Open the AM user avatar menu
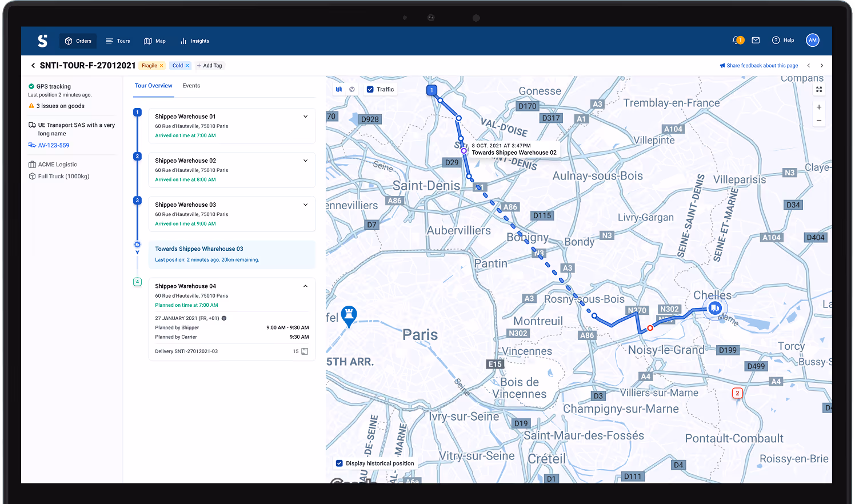 (x=813, y=40)
